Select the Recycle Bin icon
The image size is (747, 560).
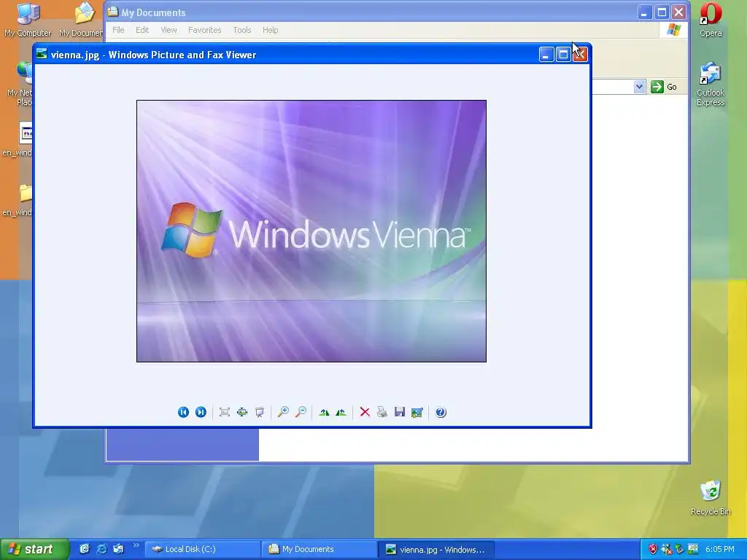(x=711, y=497)
